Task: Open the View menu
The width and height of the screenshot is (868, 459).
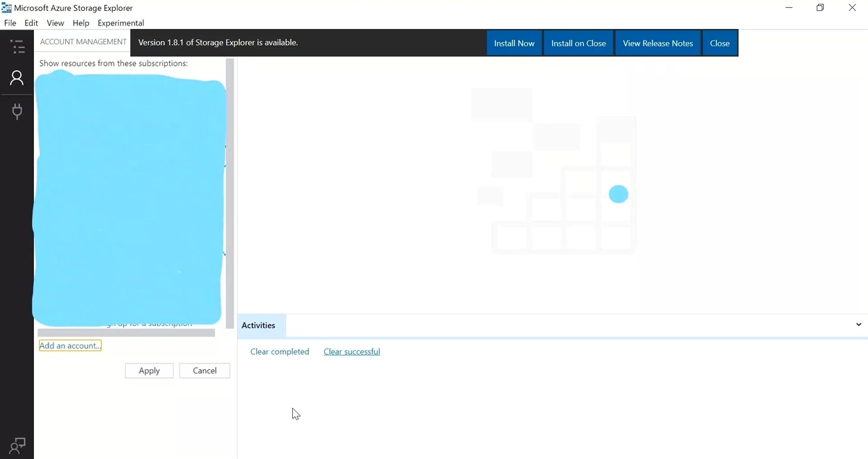Action: 56,23
